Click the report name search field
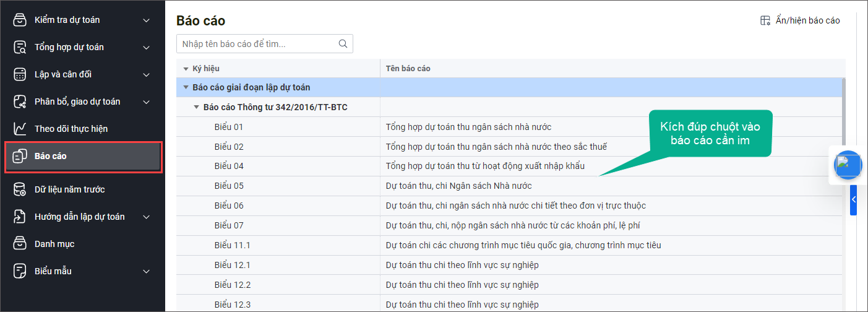868x312 pixels. [257, 44]
